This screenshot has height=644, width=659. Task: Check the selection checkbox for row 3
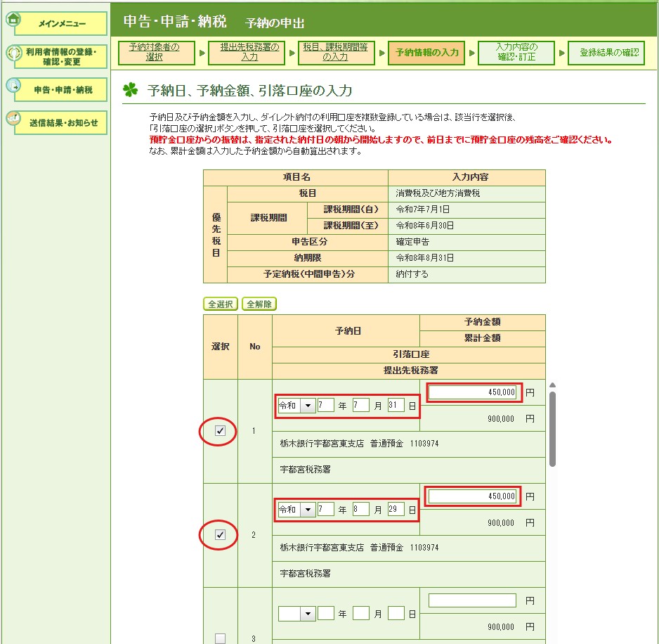tap(220, 638)
